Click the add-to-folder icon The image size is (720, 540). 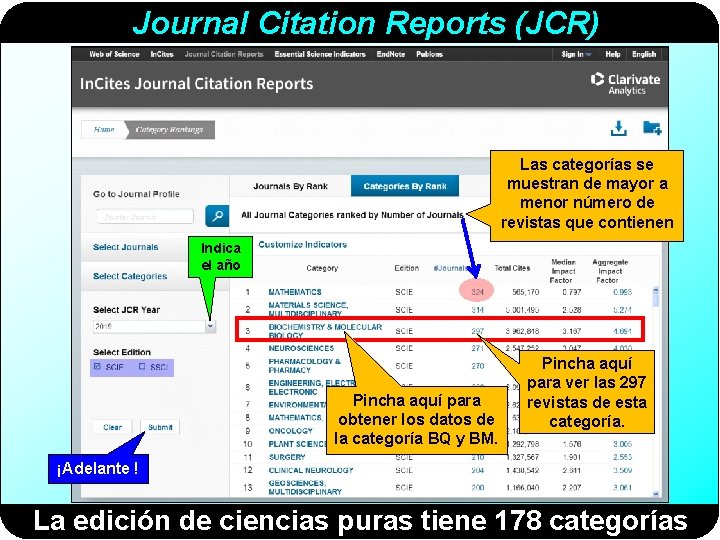[x=652, y=128]
